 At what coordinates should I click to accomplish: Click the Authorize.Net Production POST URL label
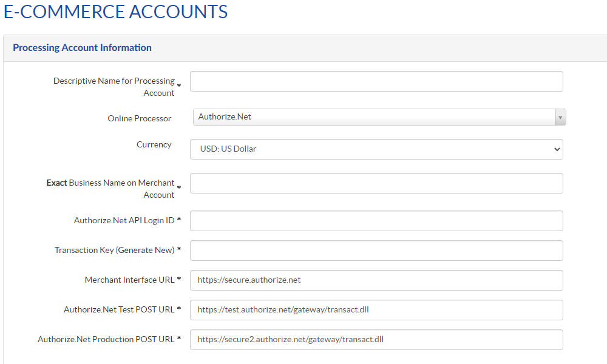point(106,339)
